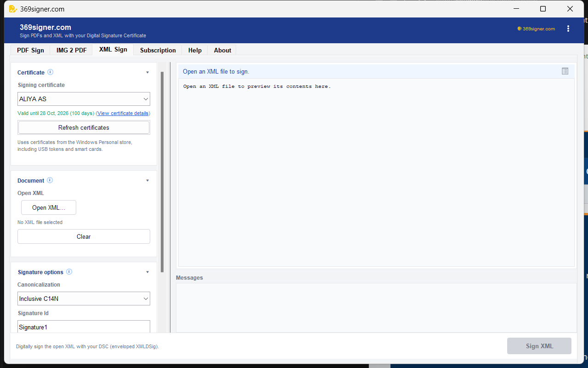Collapse the Certificate section arrow
This screenshot has width=588, height=368.
[x=147, y=73]
